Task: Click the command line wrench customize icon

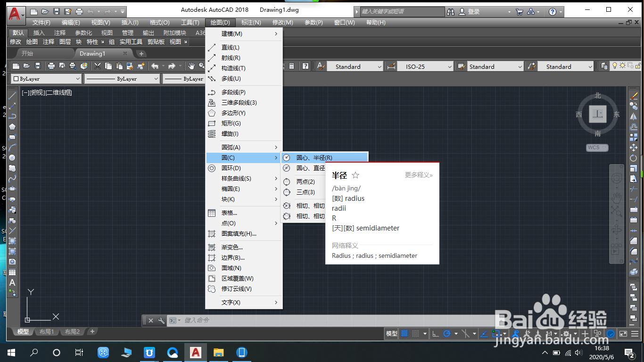Action: click(x=161, y=321)
